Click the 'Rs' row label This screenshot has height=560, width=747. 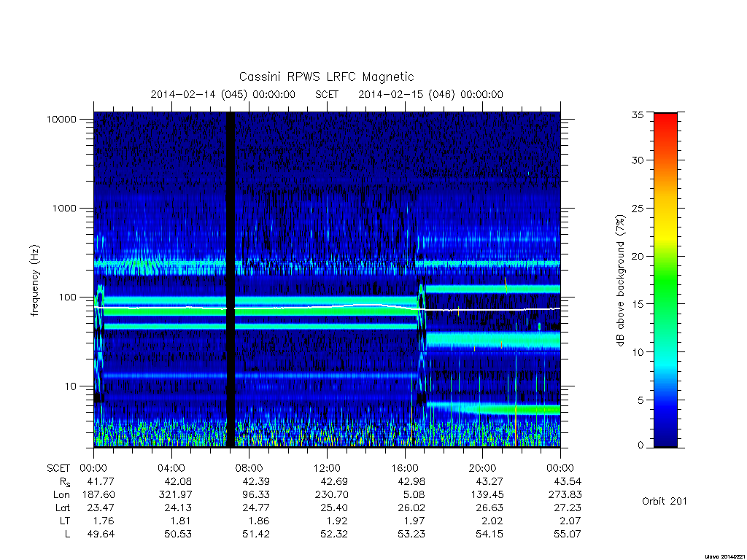(64, 482)
